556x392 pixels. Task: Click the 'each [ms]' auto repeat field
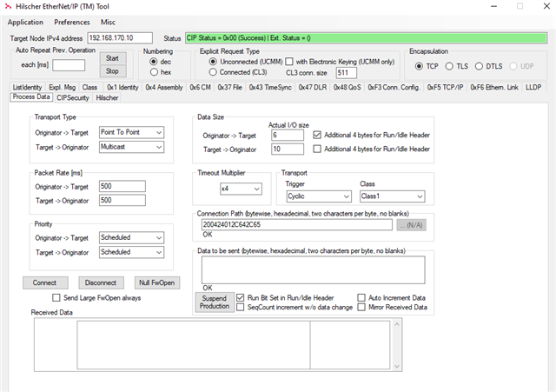69,65
